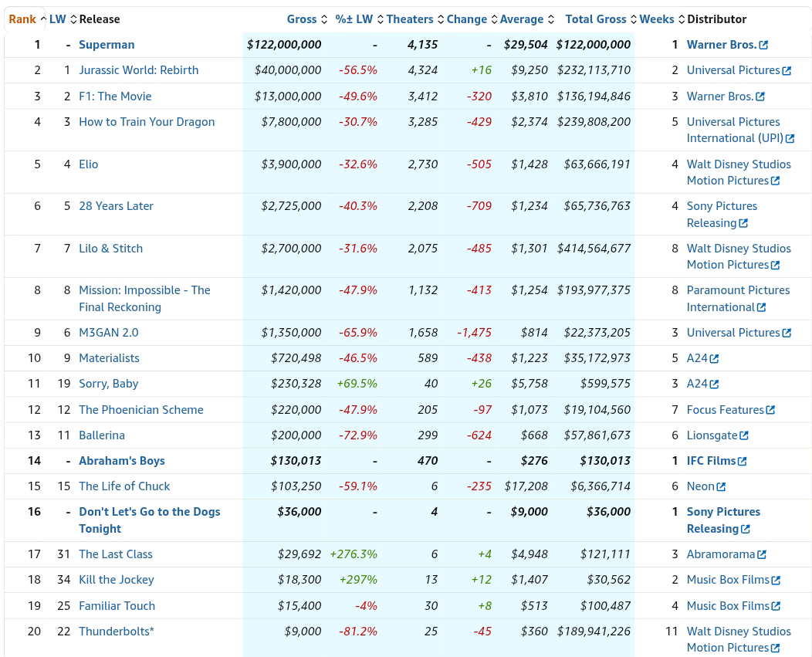The height and width of the screenshot is (657, 812).
Task: Click external icon for F1's Warner Bros.
Action: click(x=760, y=97)
